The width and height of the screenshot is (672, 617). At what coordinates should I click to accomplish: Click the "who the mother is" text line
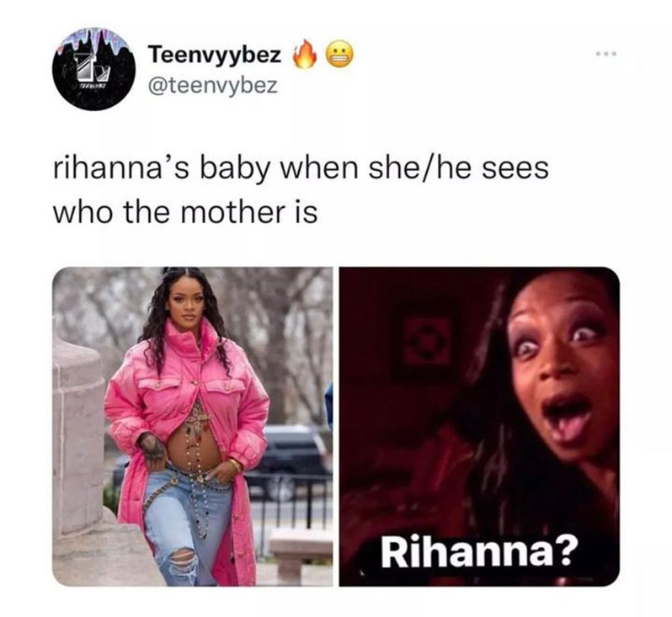click(x=185, y=212)
